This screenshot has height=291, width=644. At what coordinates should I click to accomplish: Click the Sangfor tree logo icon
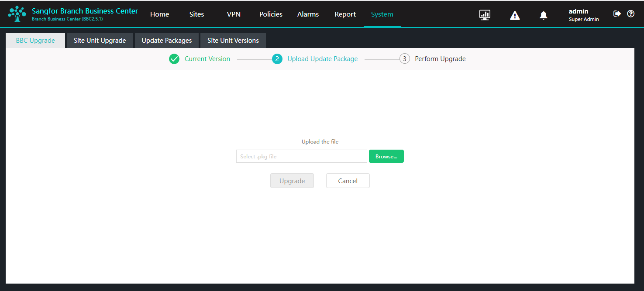pyautogui.click(x=17, y=14)
